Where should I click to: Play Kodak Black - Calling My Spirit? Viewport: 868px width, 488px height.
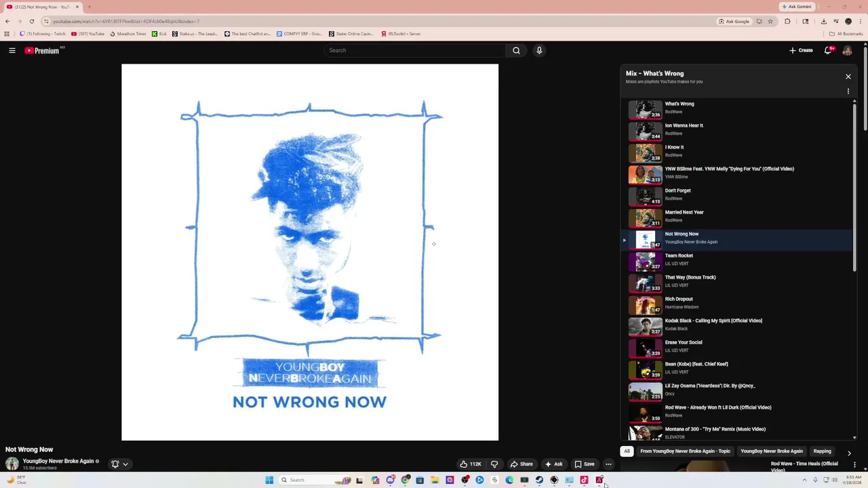(737, 326)
